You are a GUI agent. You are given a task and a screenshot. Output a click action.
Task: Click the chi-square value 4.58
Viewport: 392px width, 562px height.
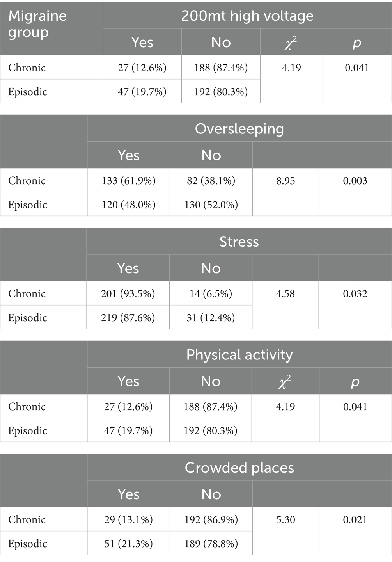286,293
